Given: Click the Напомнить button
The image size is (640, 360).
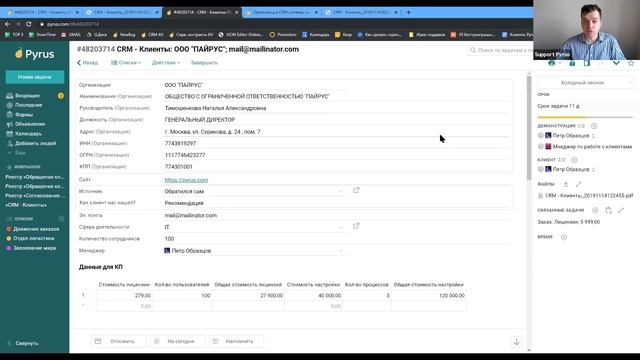Looking at the screenshot, I should pos(236,341).
